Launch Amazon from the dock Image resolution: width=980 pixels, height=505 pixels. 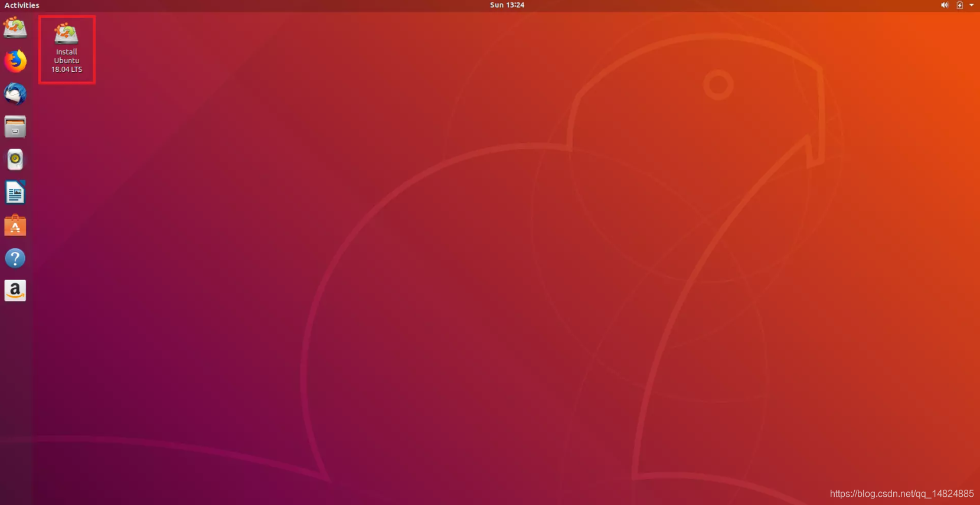click(15, 291)
